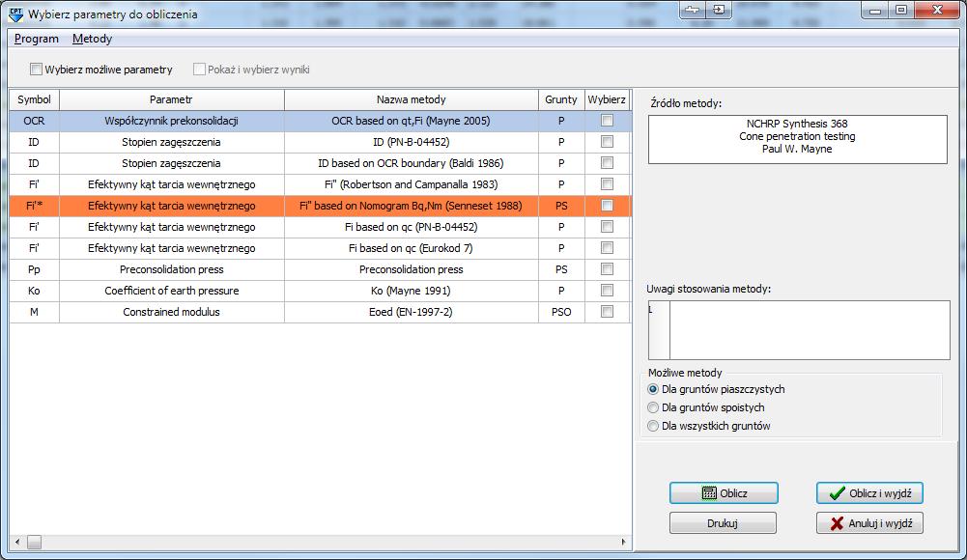
Task: Click the 'Constrained modulus' cell
Action: (x=171, y=312)
